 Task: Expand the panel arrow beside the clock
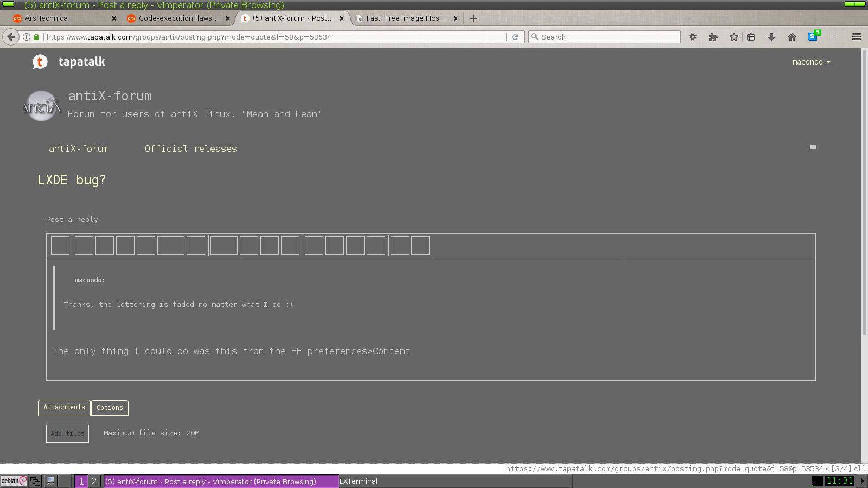862,481
